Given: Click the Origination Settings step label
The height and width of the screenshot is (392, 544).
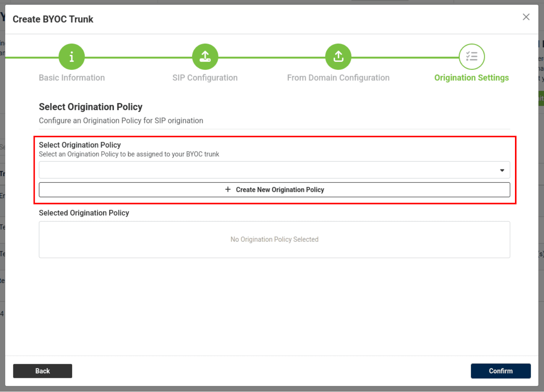Looking at the screenshot, I should coord(471,78).
